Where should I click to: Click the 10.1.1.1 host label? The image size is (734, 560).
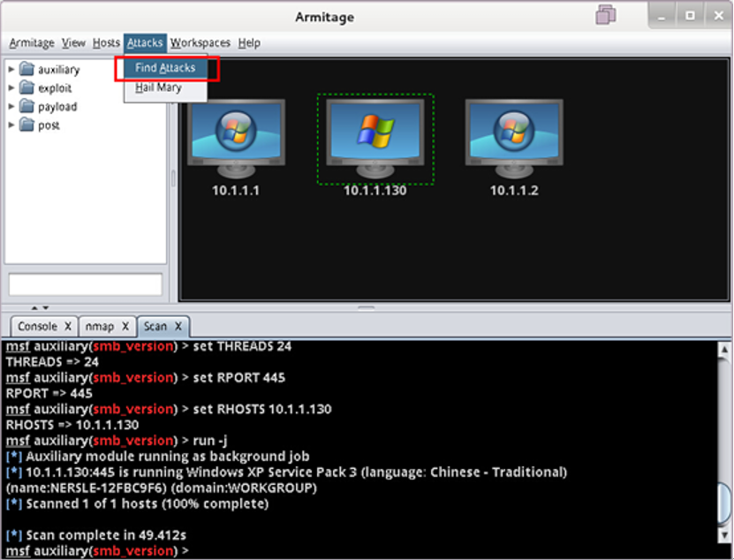click(x=236, y=191)
